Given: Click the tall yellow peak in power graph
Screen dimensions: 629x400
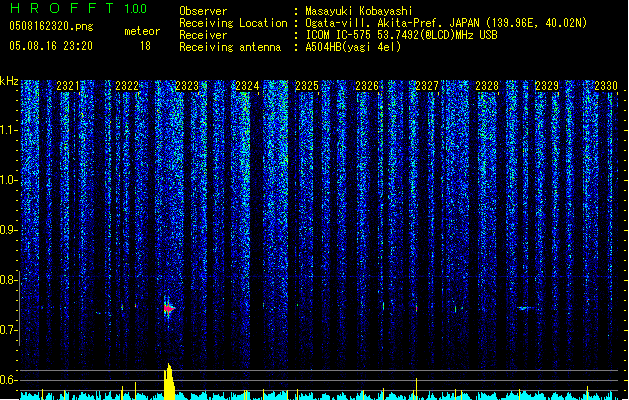Looking at the screenshot, I should point(169,381).
